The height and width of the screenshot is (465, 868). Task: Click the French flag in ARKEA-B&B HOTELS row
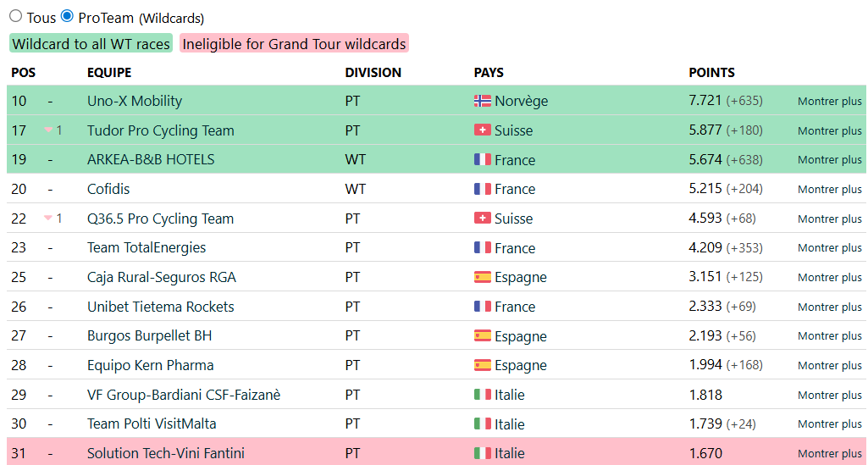(483, 159)
